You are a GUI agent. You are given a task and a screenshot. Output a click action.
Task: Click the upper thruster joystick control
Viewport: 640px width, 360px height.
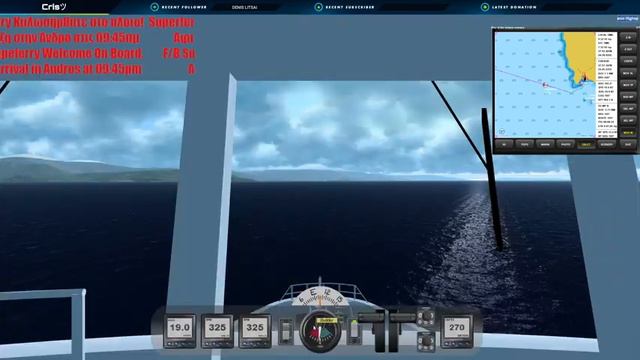click(x=427, y=317)
